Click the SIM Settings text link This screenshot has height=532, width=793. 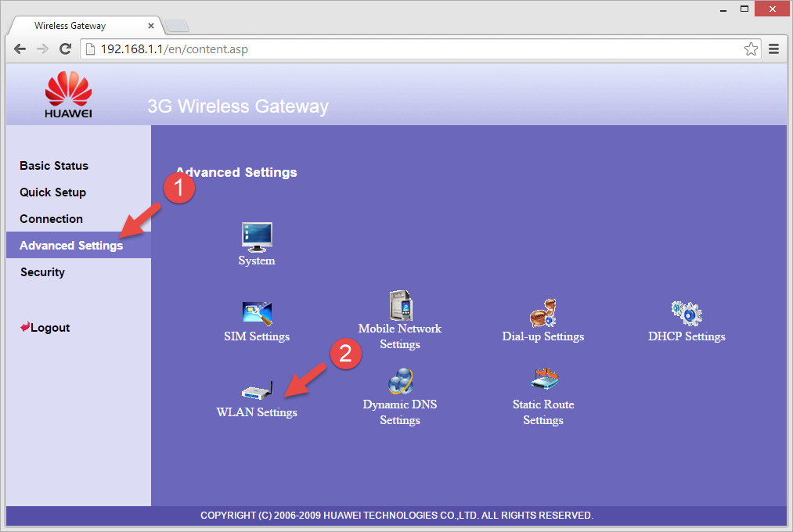click(x=257, y=336)
